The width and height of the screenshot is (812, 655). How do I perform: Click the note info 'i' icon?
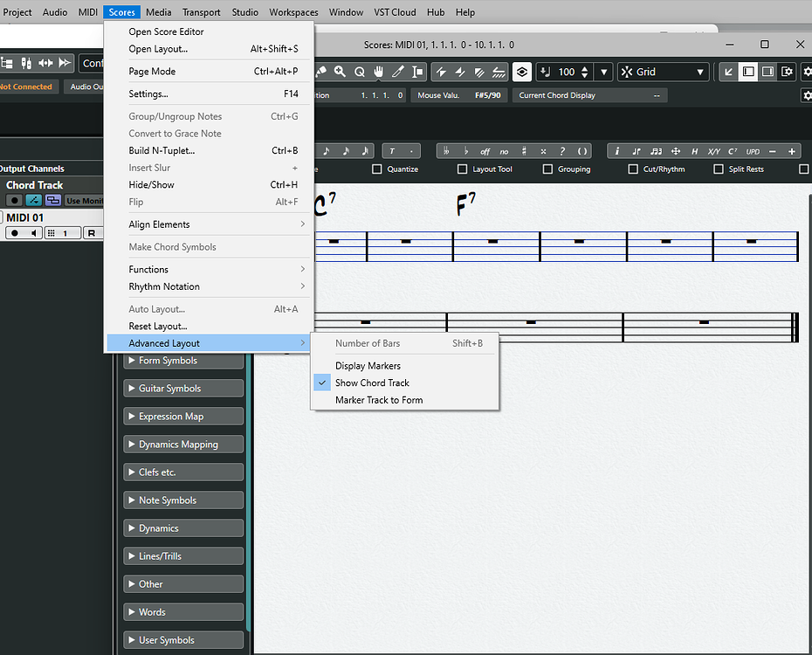(x=617, y=150)
